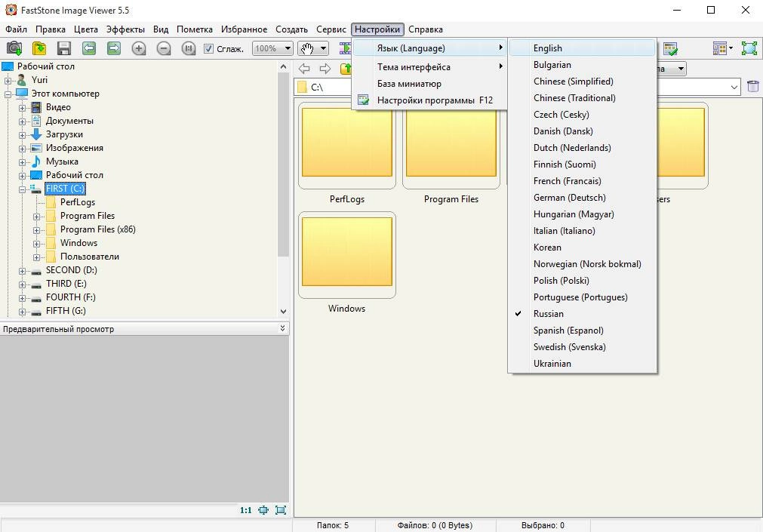Select Пользователи folder in tree
Screen dimensions: 763x532
[90, 257]
